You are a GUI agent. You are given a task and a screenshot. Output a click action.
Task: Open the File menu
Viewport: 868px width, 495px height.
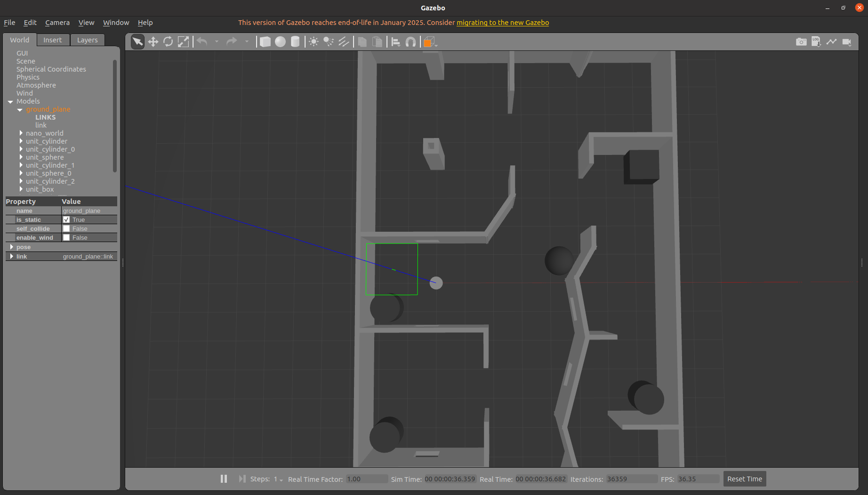point(9,23)
